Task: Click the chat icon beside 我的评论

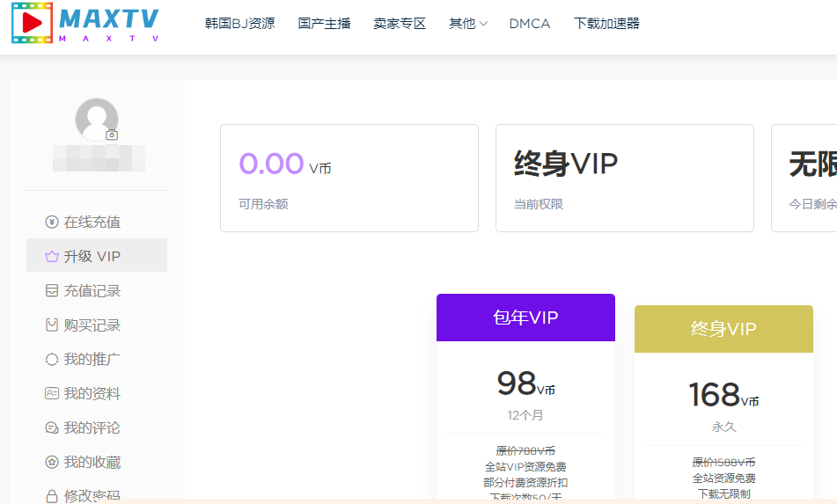Action: pyautogui.click(x=52, y=427)
